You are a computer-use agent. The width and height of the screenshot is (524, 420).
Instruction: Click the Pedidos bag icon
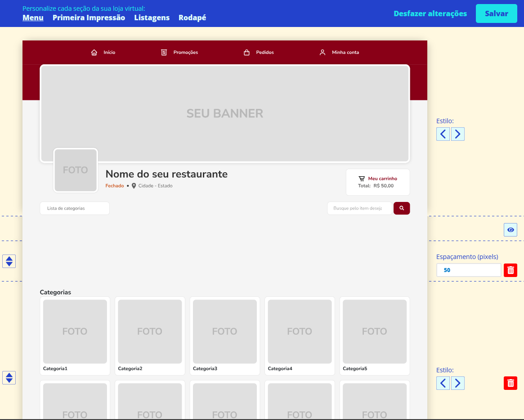click(x=246, y=53)
